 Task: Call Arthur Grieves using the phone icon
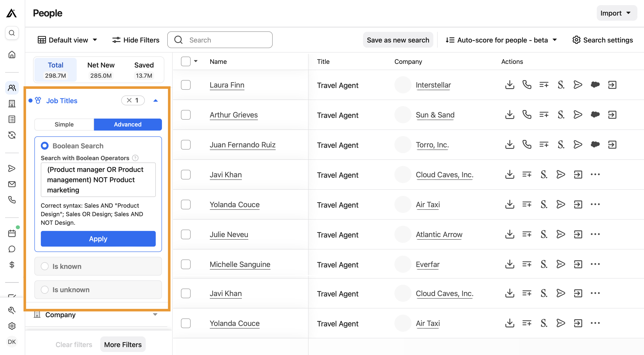pos(527,115)
